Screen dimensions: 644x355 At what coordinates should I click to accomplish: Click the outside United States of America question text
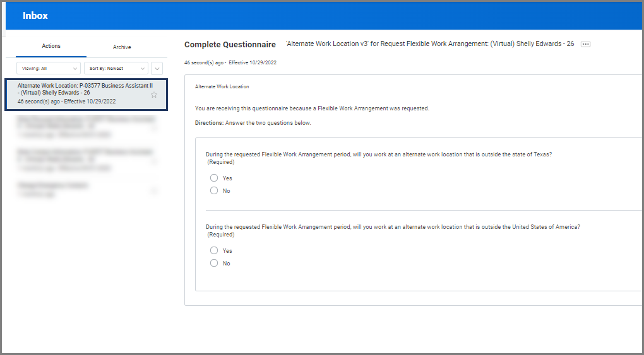point(393,227)
